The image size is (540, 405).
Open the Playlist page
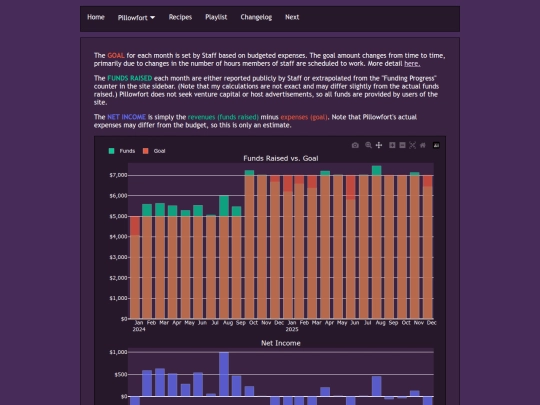click(216, 17)
